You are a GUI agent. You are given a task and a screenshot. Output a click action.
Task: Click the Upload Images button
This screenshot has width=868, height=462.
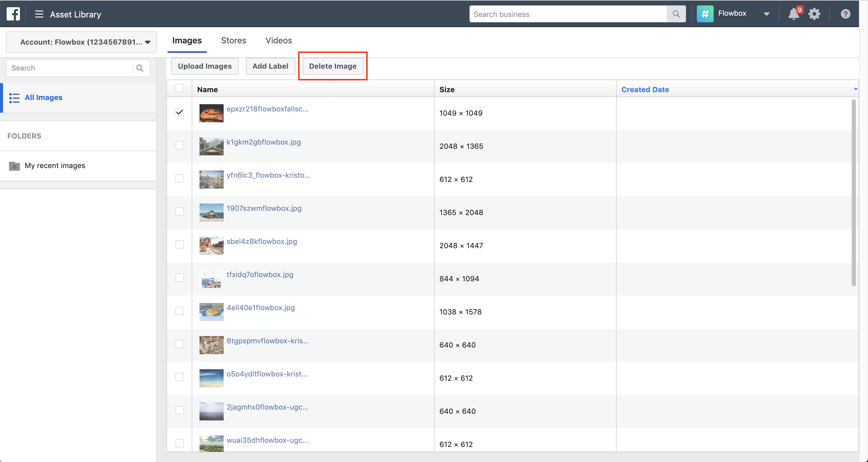tap(205, 66)
